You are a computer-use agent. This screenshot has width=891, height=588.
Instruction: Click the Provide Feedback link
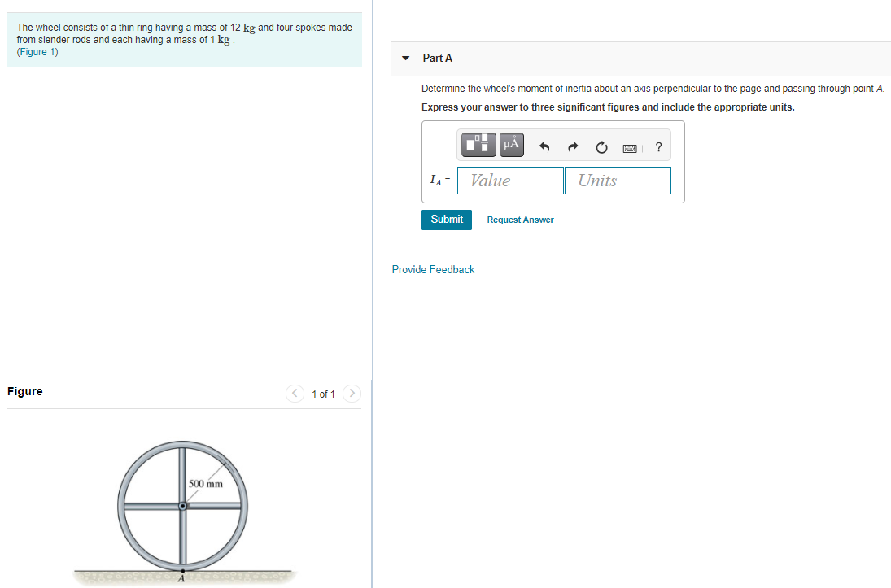(x=433, y=269)
